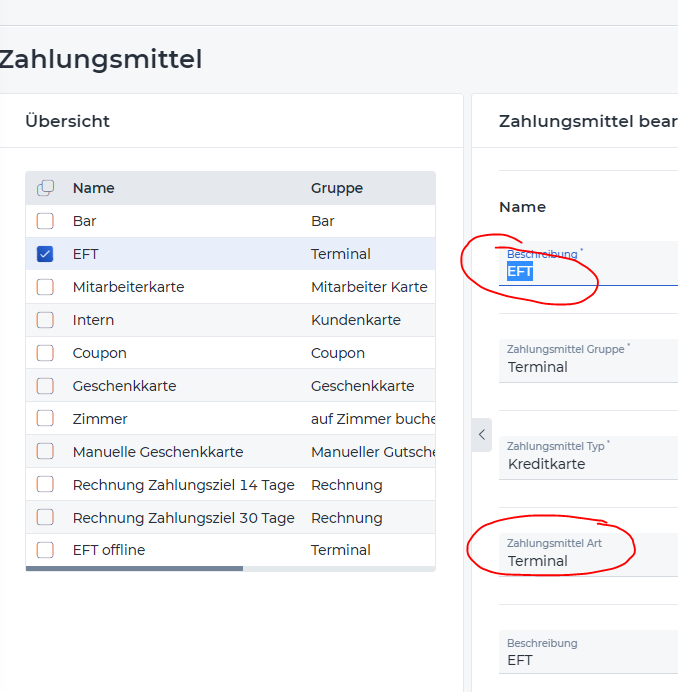Sort table by Name column header

coord(94,188)
